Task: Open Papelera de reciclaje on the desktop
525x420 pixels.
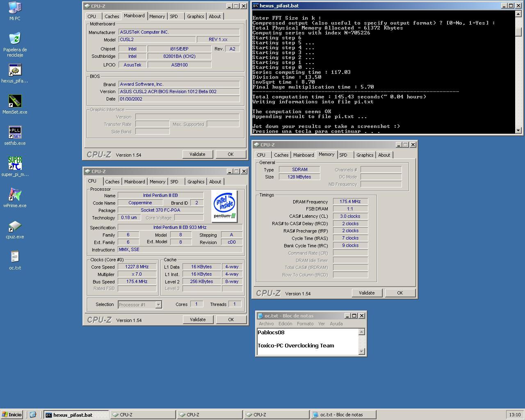Action: (15, 39)
